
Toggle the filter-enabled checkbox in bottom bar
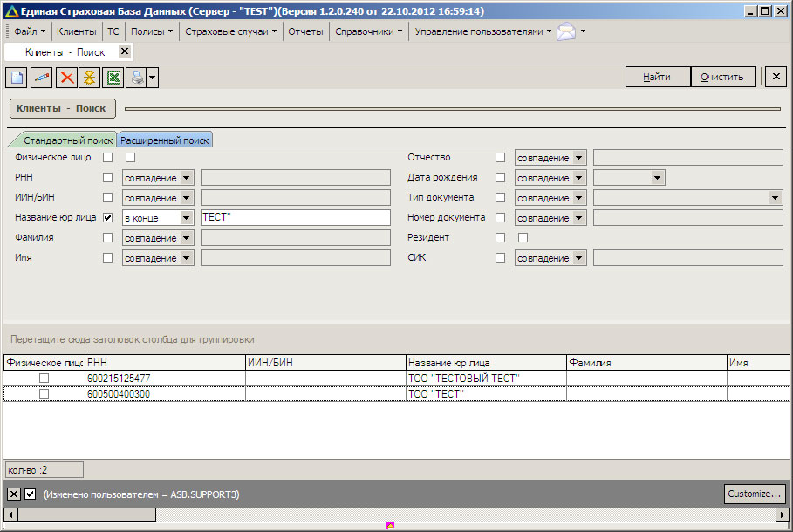(x=30, y=494)
